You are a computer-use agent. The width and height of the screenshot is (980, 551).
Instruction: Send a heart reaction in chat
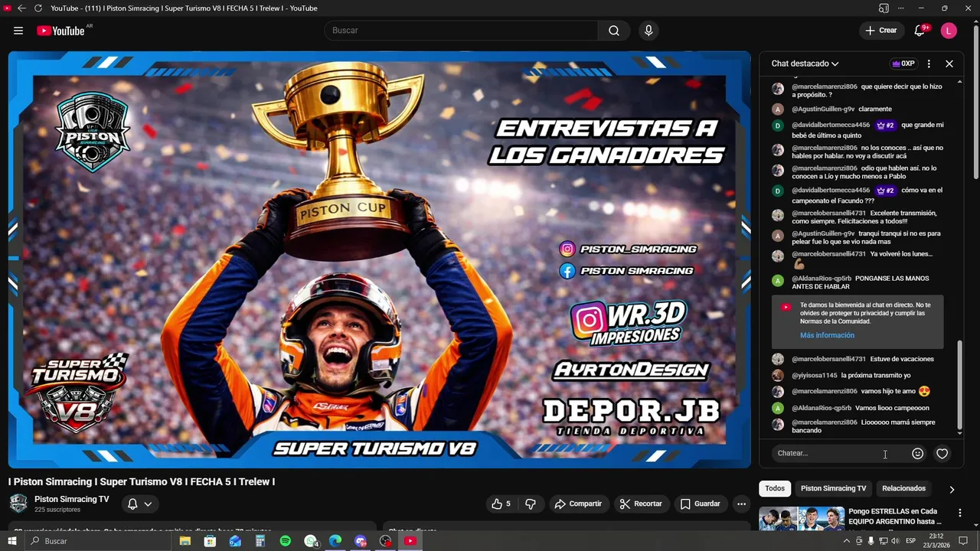pos(942,454)
